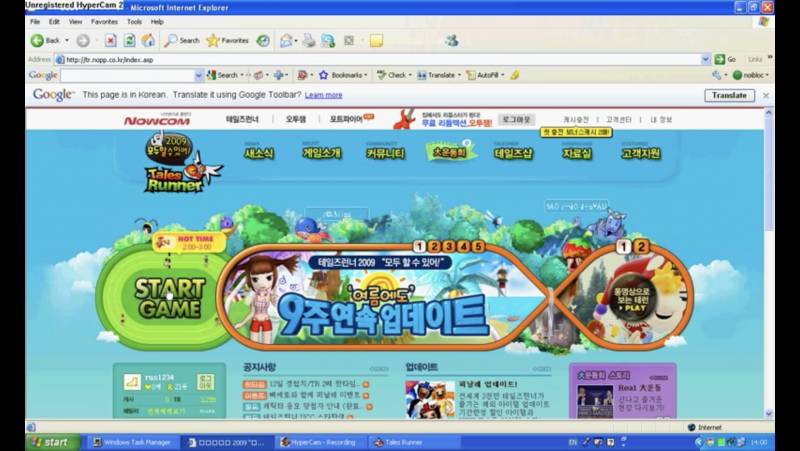Open the Tools menu

point(134,21)
